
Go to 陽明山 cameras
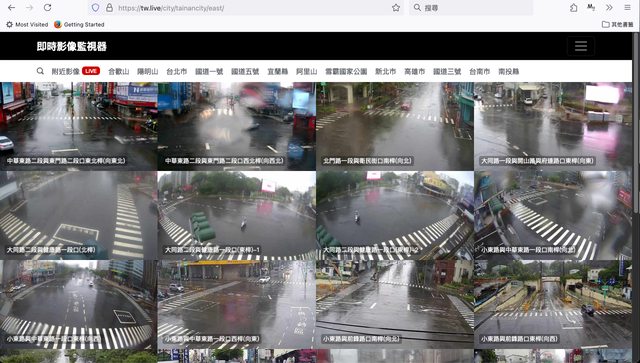click(147, 71)
